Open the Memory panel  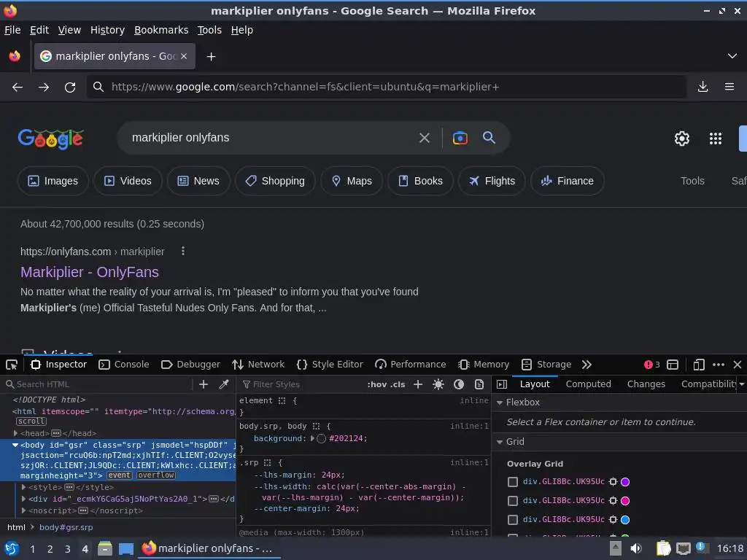(484, 365)
